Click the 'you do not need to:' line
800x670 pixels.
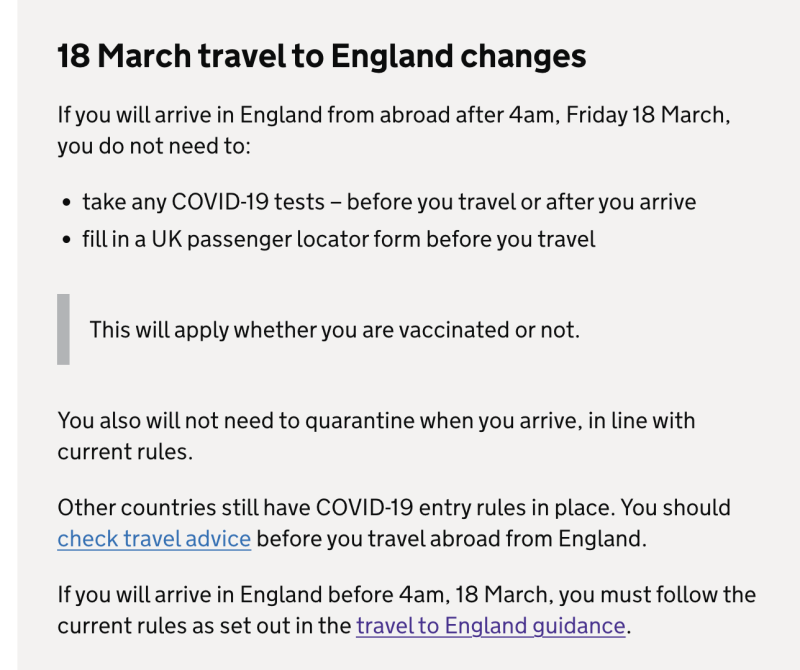click(x=154, y=146)
